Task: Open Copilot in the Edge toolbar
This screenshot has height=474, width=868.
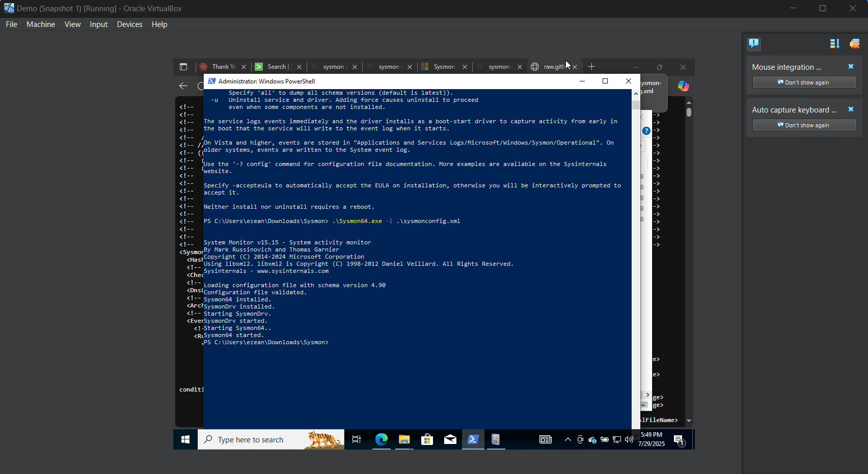Action: point(683,86)
